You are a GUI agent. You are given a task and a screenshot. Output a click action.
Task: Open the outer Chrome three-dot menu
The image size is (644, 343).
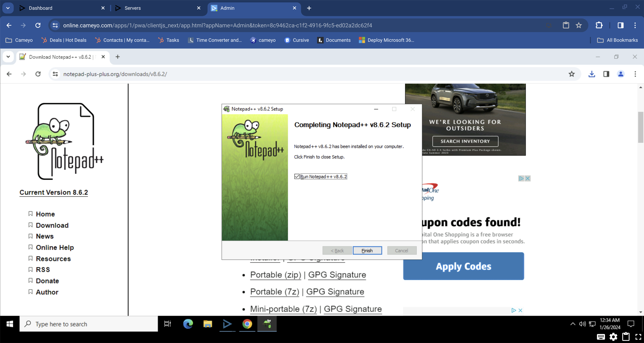(x=635, y=25)
